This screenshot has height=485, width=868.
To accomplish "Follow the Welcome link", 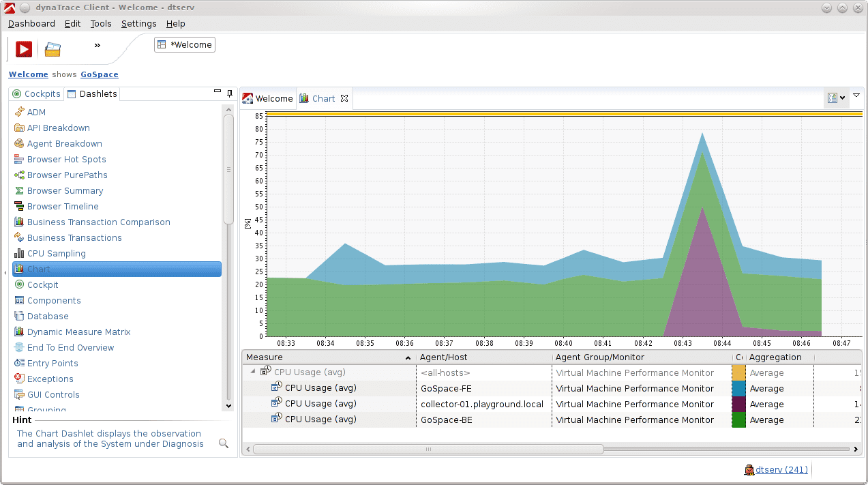I will [29, 74].
